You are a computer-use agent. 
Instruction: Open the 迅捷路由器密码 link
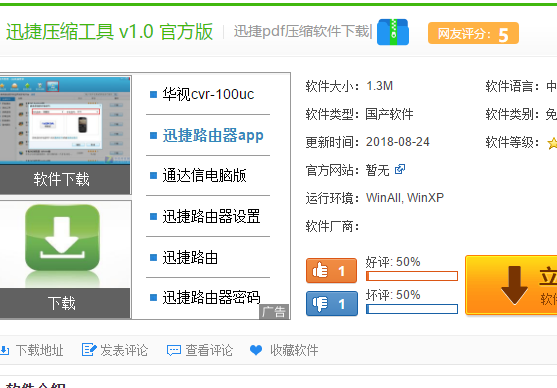click(211, 297)
